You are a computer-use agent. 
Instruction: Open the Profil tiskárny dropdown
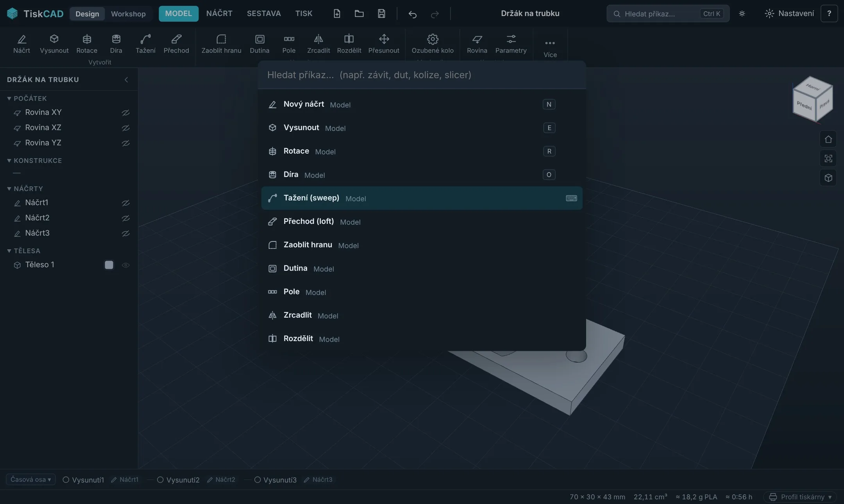point(800,497)
